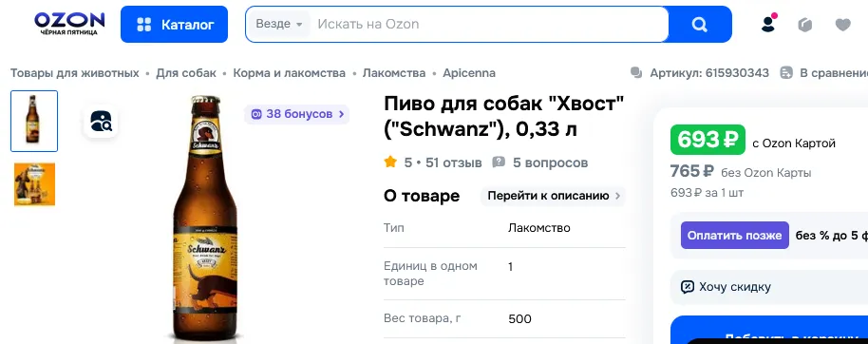Click the 765 ₽ без Ozon Карты price
Screen dimensions: 868x344
740,172
